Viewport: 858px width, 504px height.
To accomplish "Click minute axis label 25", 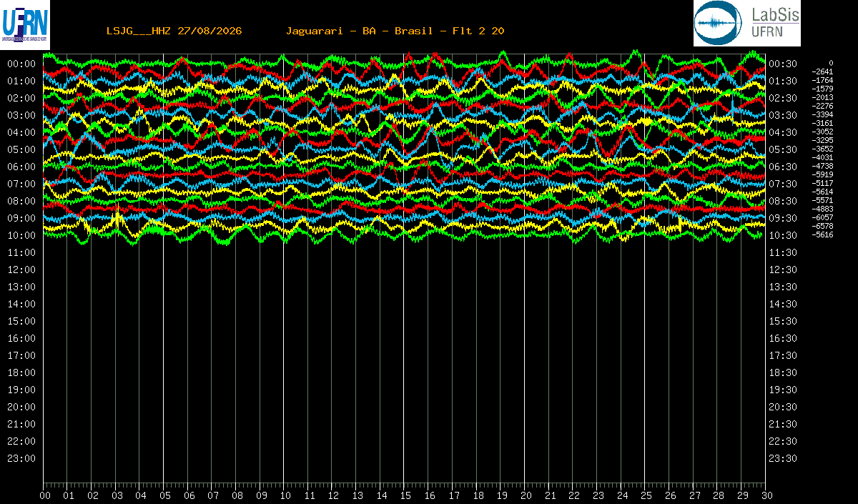I will [x=646, y=495].
